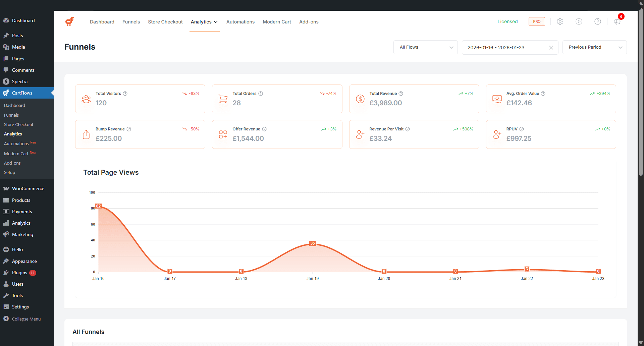Click the Offer Revenue info icon
The width and height of the screenshot is (644, 346).
click(x=264, y=129)
